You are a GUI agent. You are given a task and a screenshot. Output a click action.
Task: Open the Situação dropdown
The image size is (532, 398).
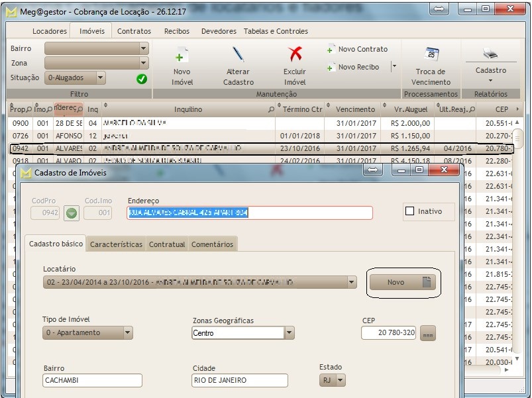pyautogui.click(x=100, y=77)
